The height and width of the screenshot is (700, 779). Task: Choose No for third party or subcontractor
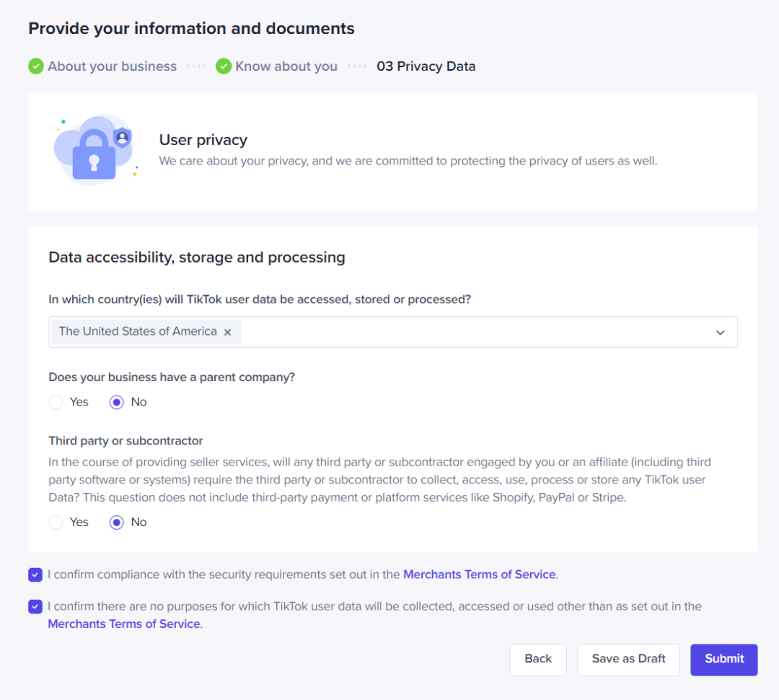coord(117,522)
